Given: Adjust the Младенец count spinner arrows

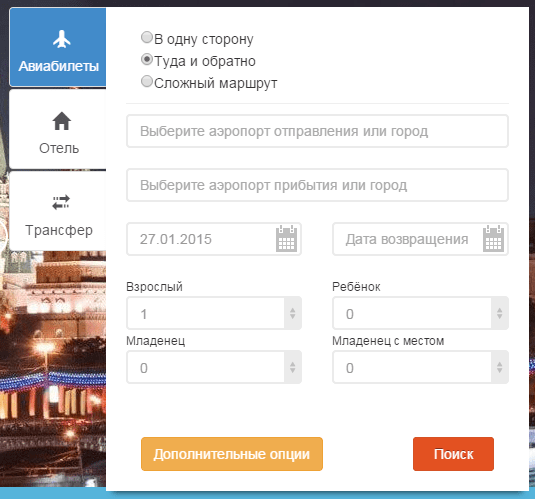Looking at the screenshot, I should click(293, 367).
